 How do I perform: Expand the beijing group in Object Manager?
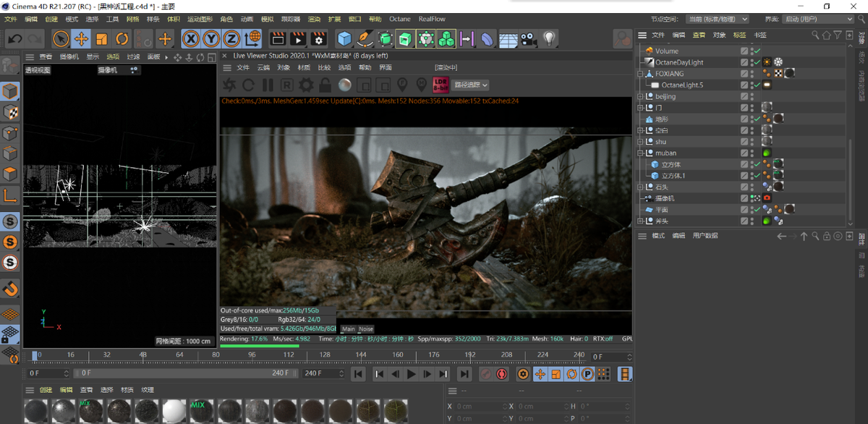[641, 96]
